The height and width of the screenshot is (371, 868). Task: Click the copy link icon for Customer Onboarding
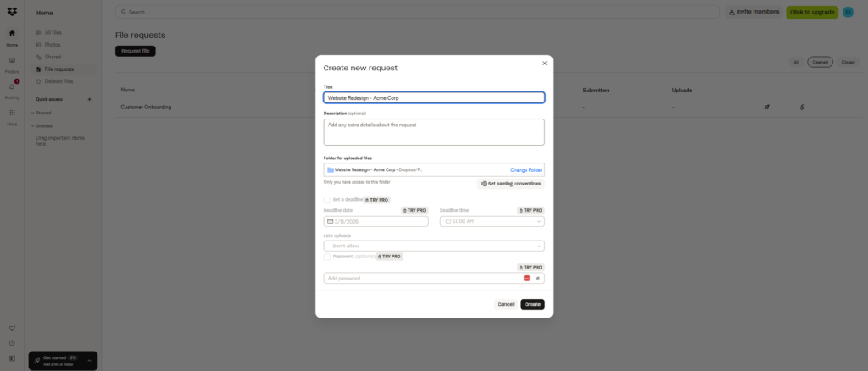point(802,108)
